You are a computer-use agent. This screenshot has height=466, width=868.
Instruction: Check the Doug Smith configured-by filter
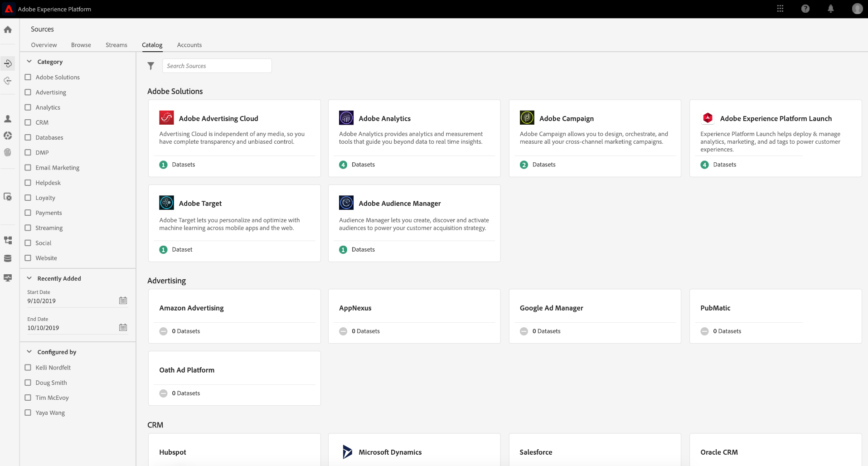pyautogui.click(x=28, y=383)
